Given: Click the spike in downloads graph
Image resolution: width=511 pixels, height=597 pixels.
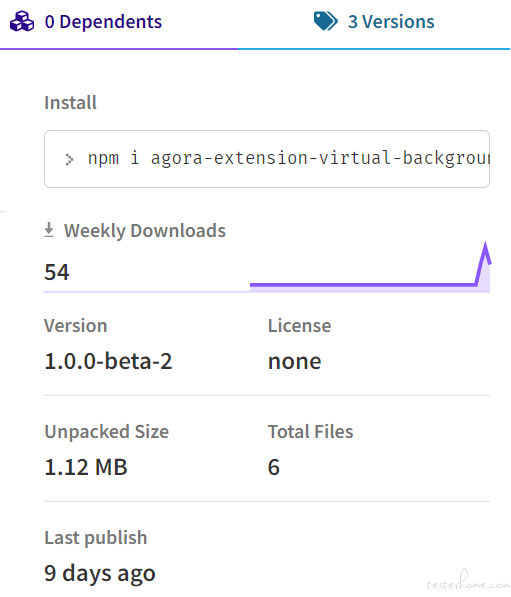Looking at the screenshot, I should [485, 263].
